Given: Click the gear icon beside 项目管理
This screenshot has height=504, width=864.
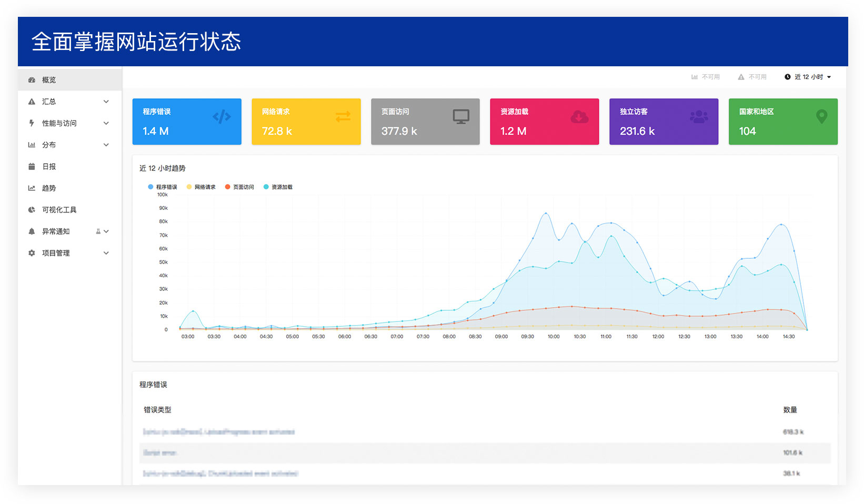Looking at the screenshot, I should tap(32, 253).
